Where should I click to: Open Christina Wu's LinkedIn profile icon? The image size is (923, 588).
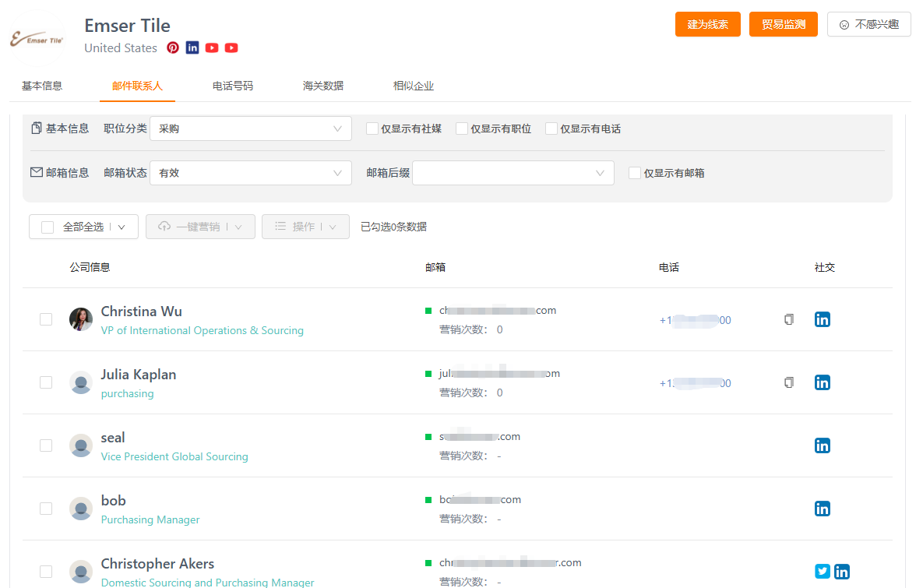[x=823, y=319]
